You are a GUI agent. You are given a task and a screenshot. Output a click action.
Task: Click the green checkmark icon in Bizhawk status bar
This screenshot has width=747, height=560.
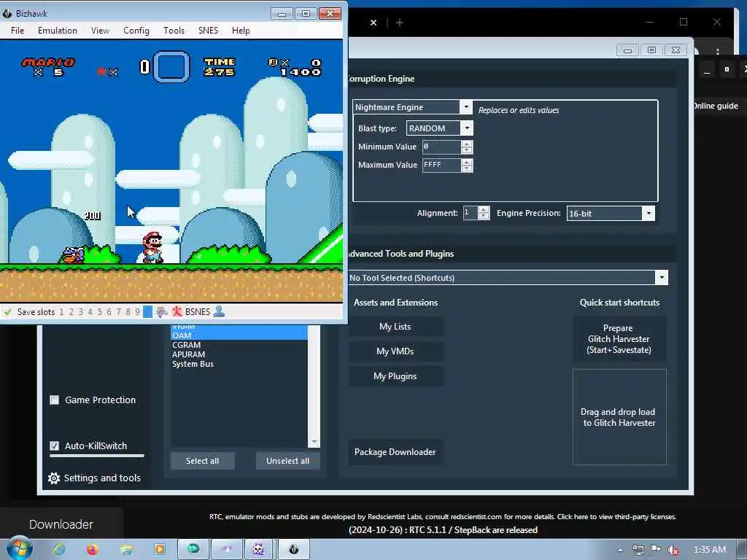coord(7,312)
